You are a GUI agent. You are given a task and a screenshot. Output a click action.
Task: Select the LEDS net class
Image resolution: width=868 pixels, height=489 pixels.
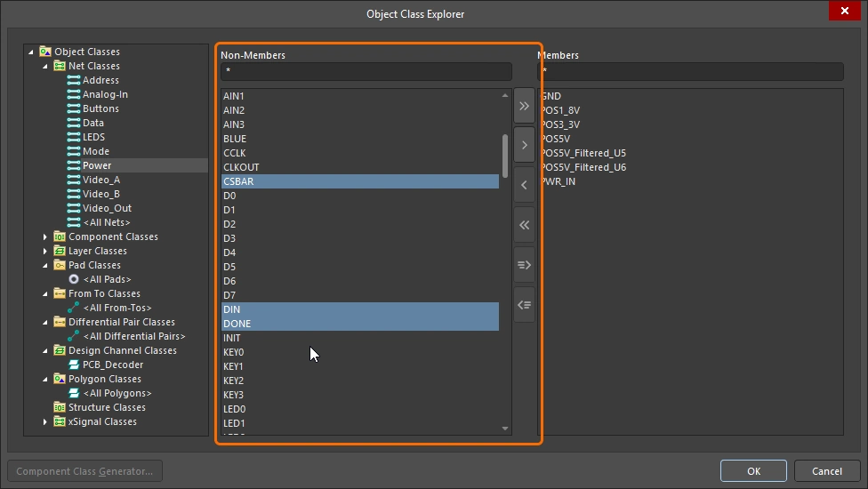(x=93, y=137)
